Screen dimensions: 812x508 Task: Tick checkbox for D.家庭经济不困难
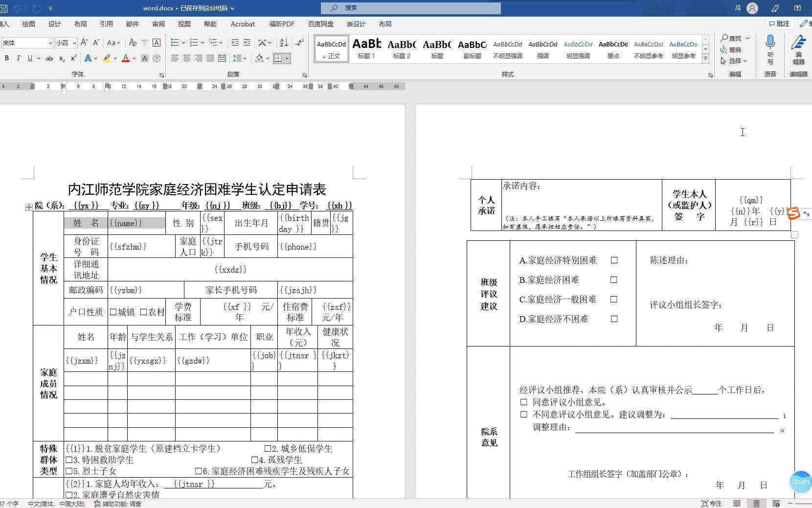(614, 319)
